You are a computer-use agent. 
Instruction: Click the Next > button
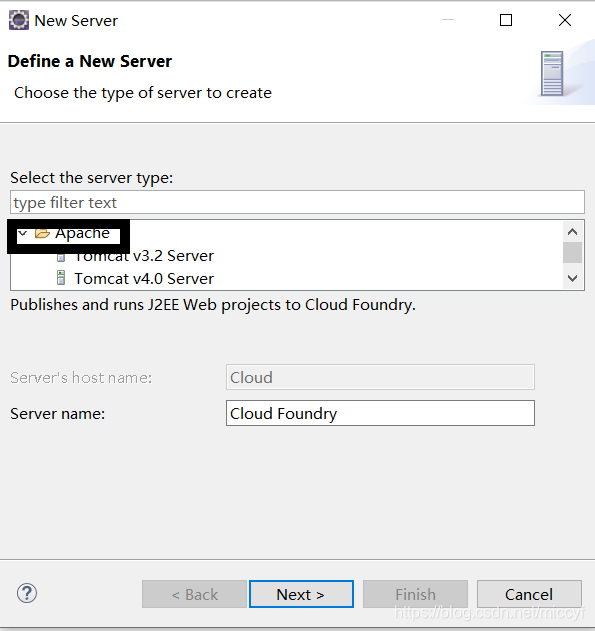click(x=301, y=594)
